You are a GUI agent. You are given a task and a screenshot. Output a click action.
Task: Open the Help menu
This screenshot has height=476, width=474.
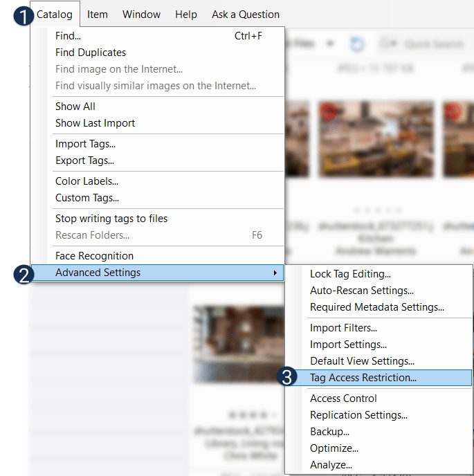pos(185,15)
